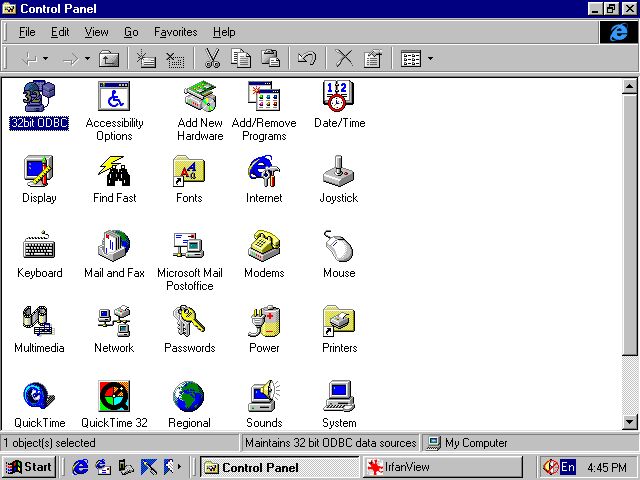Open the Go menu
Viewport: 640px width, 480px height.
(x=131, y=32)
